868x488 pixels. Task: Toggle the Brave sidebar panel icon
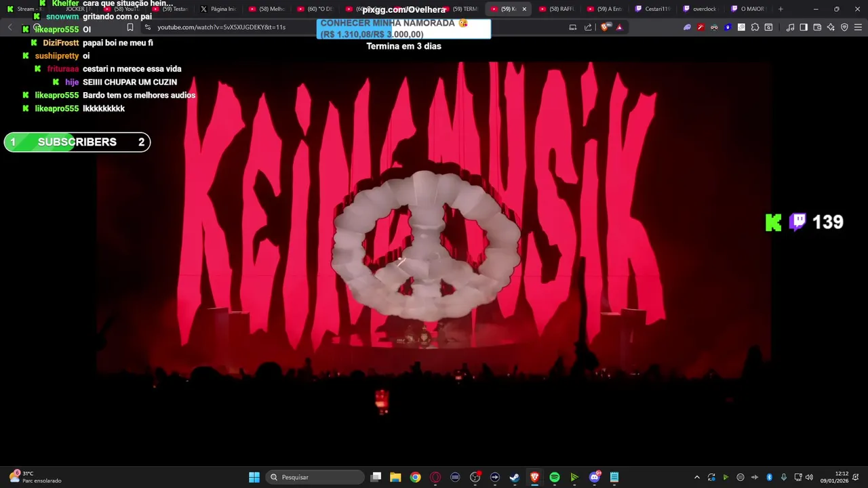click(804, 27)
